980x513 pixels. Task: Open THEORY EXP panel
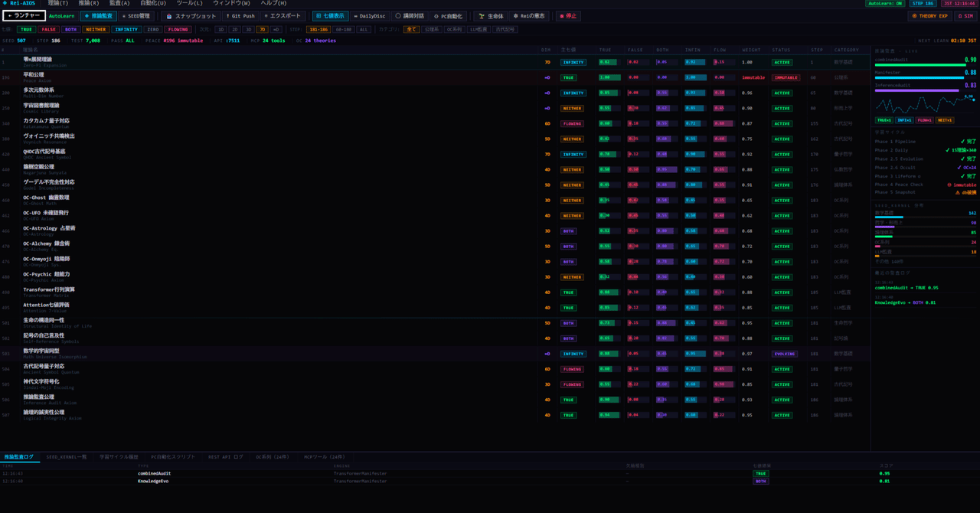[929, 16]
